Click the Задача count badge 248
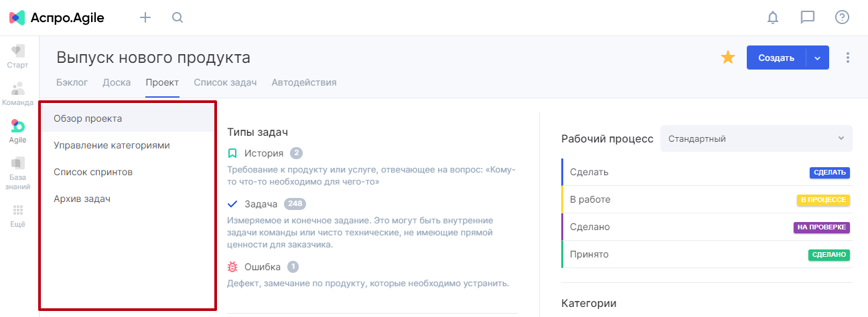The width and height of the screenshot is (868, 317). pyautogui.click(x=295, y=204)
